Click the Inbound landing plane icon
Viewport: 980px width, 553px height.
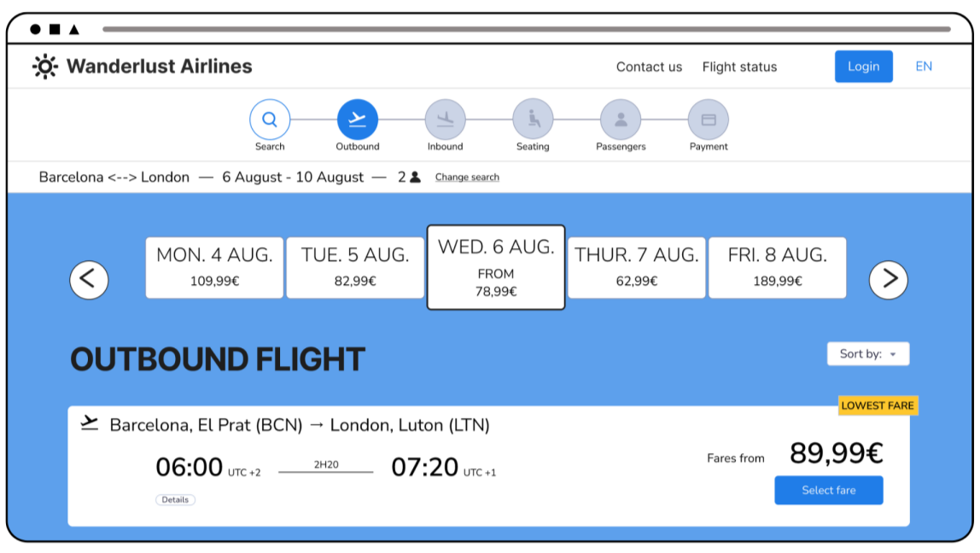(x=445, y=120)
